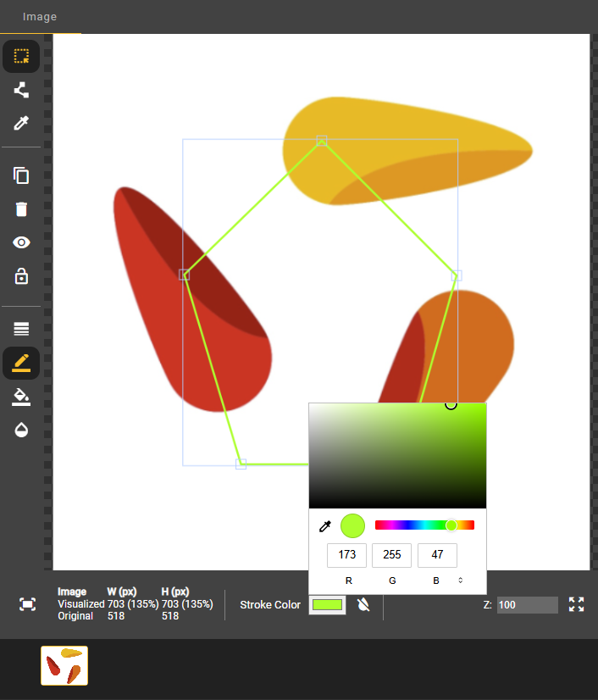Click the bottom-left vertex handle of polygon

coord(241,464)
